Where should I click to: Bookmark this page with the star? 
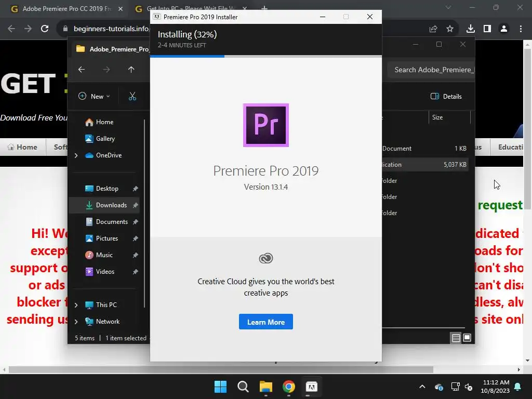point(450,29)
